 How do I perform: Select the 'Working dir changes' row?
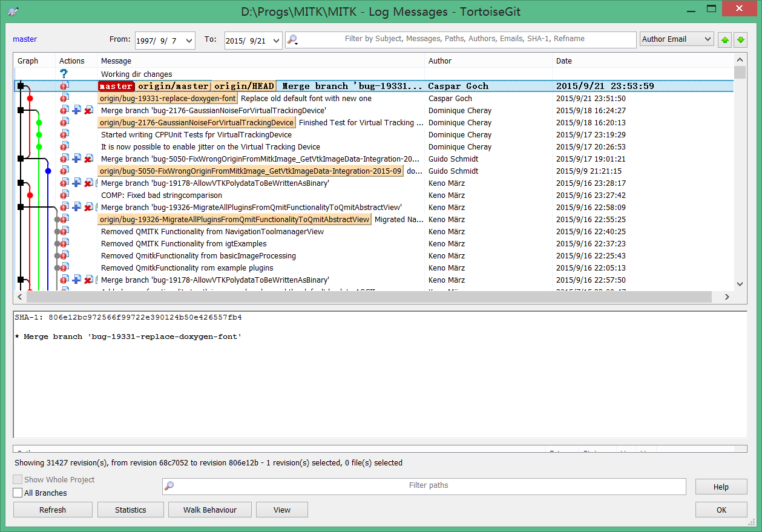coord(373,74)
